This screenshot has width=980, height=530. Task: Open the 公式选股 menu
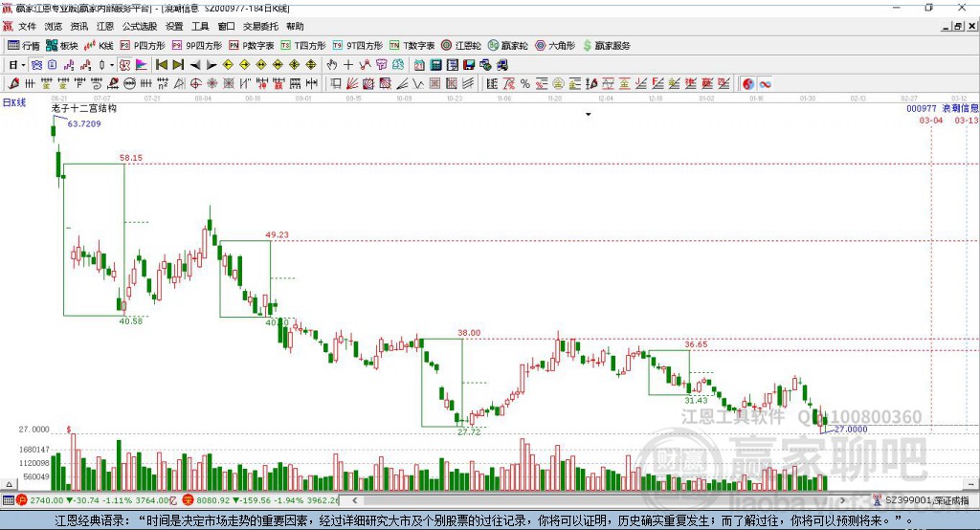[x=140, y=26]
